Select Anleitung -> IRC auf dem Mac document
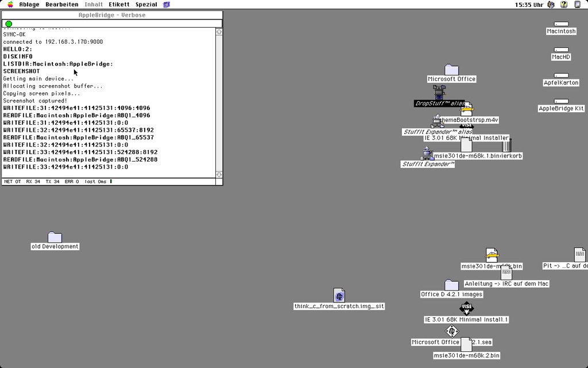This screenshot has height=368, width=588. [506, 273]
